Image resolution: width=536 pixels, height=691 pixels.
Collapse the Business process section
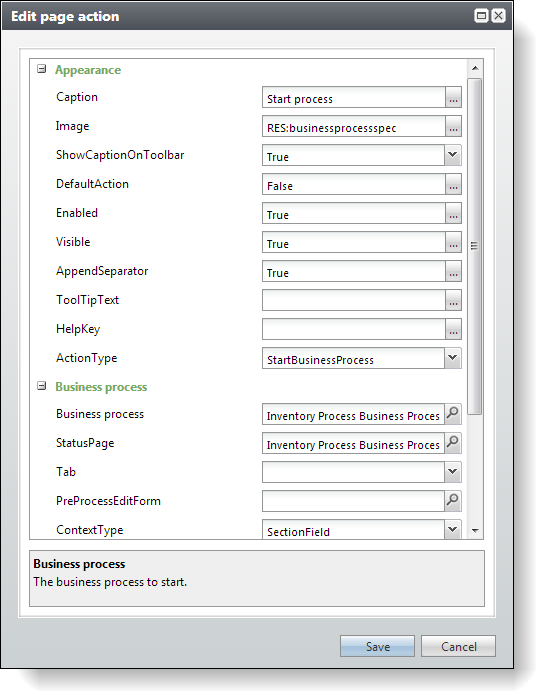[41, 386]
